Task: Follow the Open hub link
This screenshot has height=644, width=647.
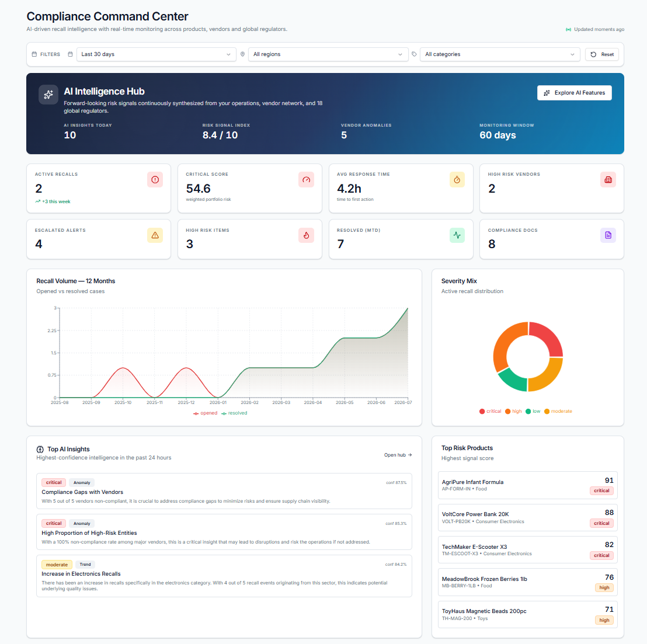Action: point(398,455)
